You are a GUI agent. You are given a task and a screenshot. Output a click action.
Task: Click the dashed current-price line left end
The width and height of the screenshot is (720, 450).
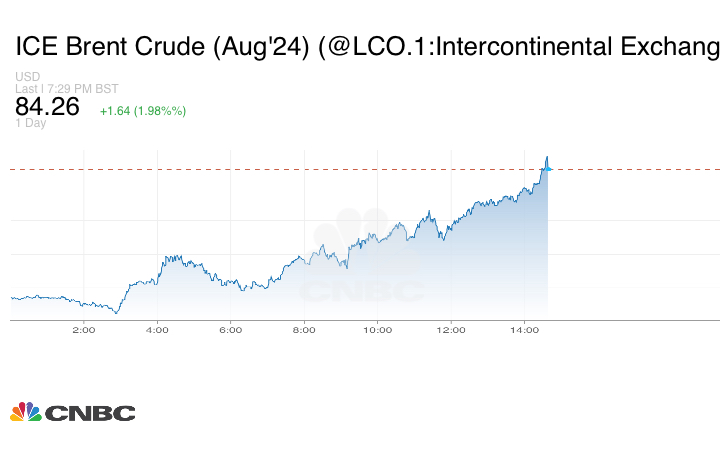14,169
